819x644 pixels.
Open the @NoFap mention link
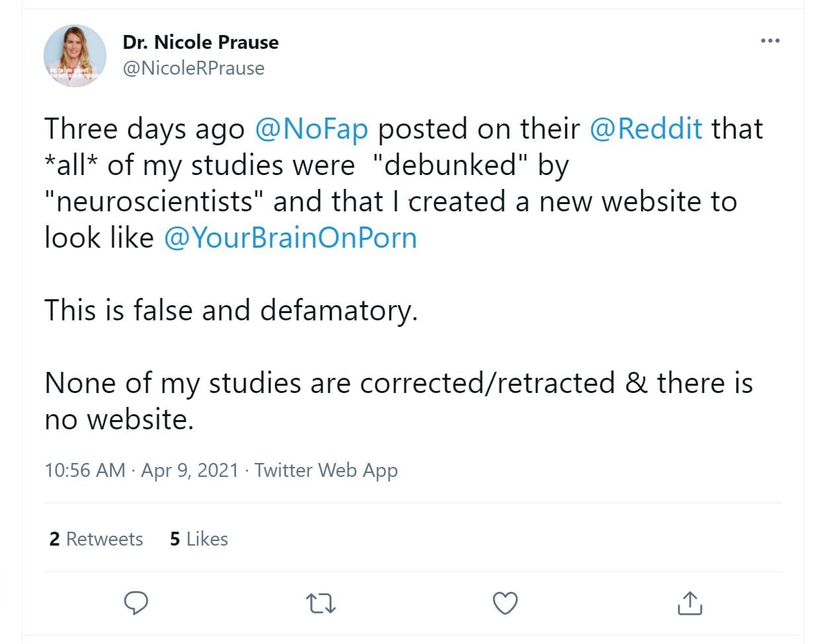pyautogui.click(x=311, y=129)
